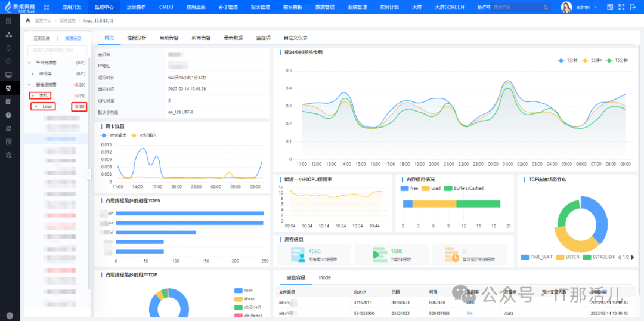
Task: Toggle eth0输出 series in network legend
Action: click(x=113, y=135)
